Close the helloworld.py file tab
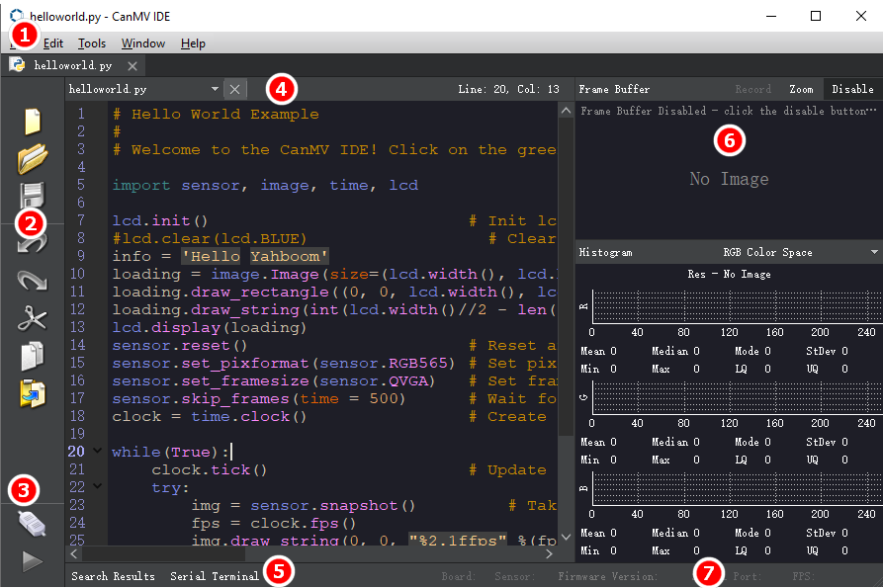Viewport: 883px width, 588px height. pos(132,66)
